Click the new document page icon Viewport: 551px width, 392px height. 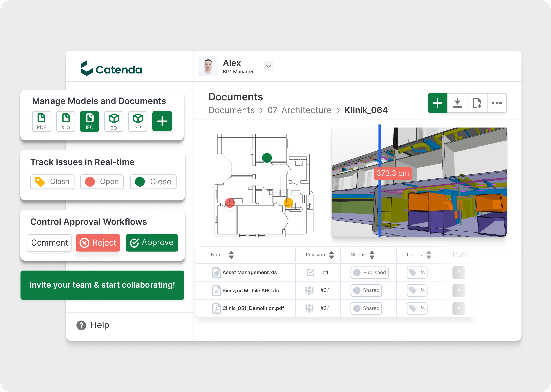[477, 103]
